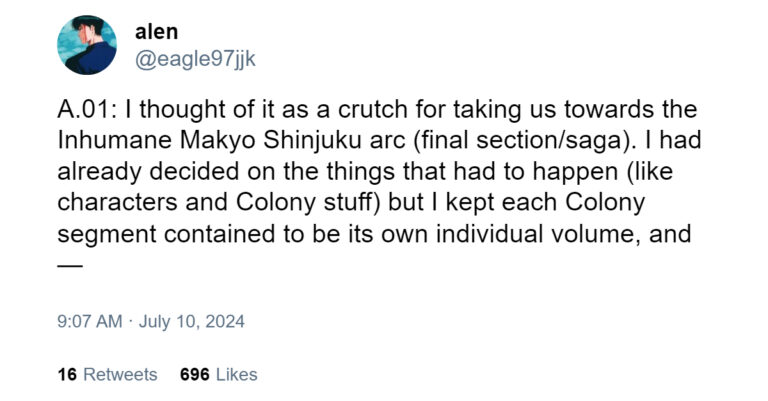The width and height of the screenshot is (768, 401).
Task: Click the A.01: prefix in the tweet
Action: click(x=87, y=109)
